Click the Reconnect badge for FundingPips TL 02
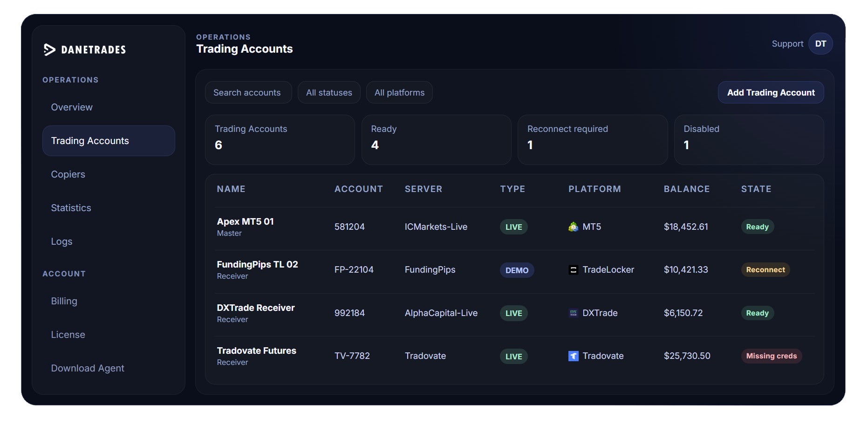 click(x=765, y=269)
